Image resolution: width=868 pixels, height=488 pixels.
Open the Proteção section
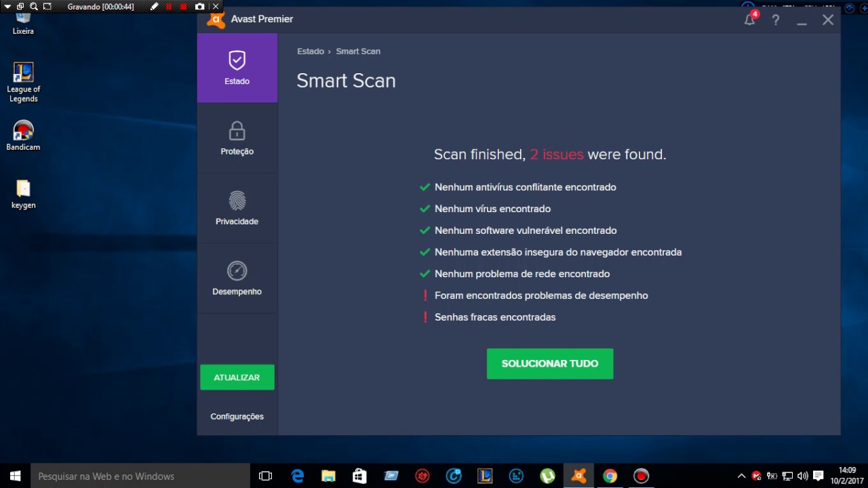click(x=237, y=138)
